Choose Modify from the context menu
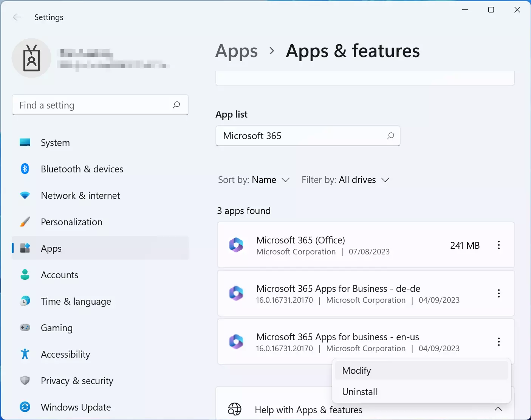Viewport: 531px width, 420px height. [x=421, y=370]
